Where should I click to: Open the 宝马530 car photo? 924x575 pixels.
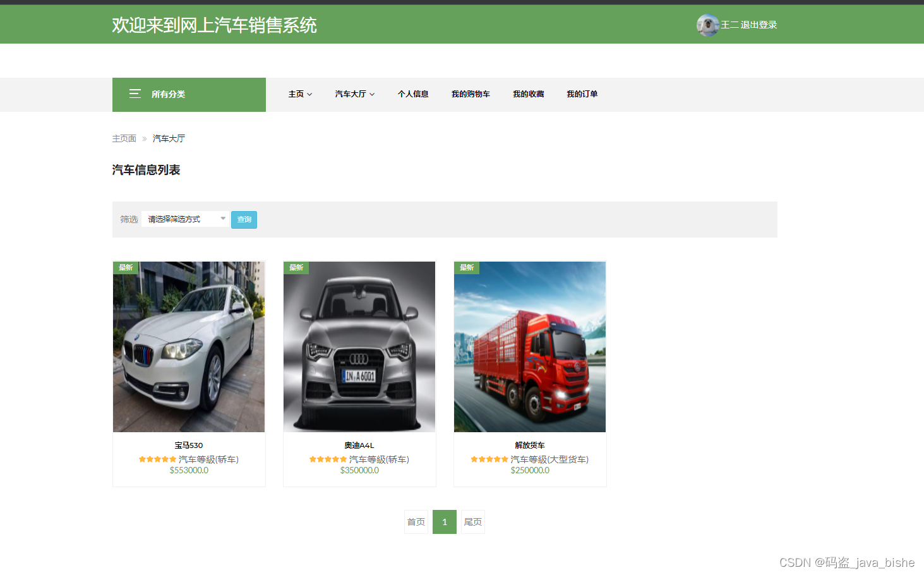pos(189,347)
